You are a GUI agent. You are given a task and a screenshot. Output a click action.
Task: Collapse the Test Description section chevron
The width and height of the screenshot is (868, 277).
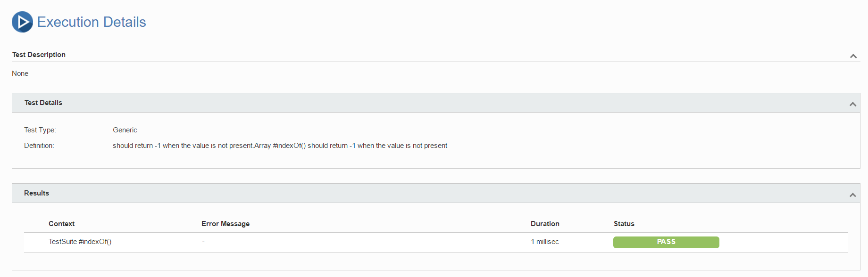click(853, 56)
